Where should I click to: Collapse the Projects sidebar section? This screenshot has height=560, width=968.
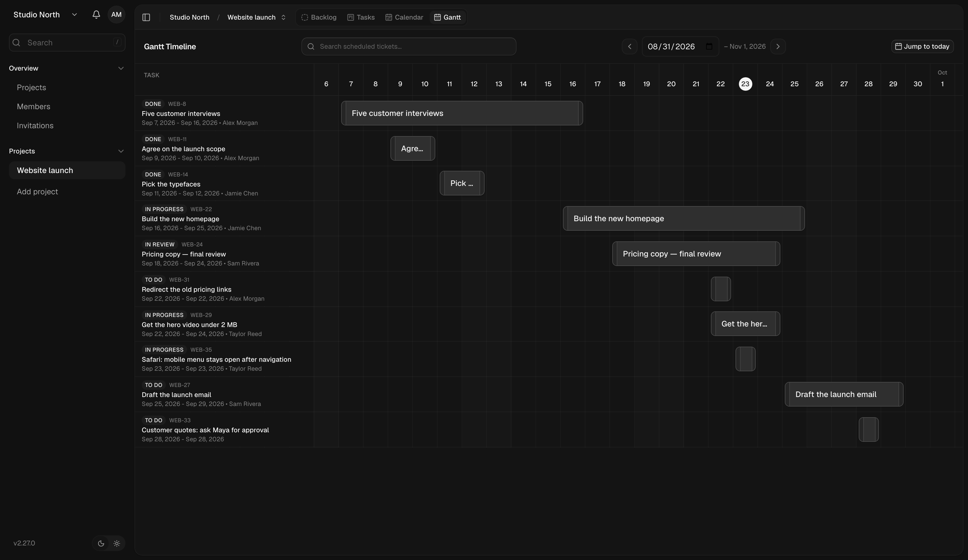67,151
